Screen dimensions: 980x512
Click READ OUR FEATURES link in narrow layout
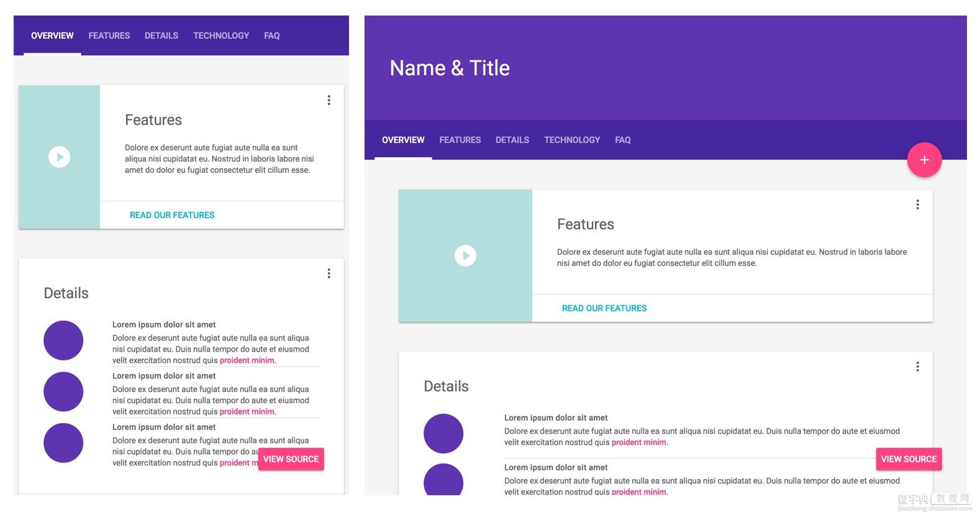[172, 215]
